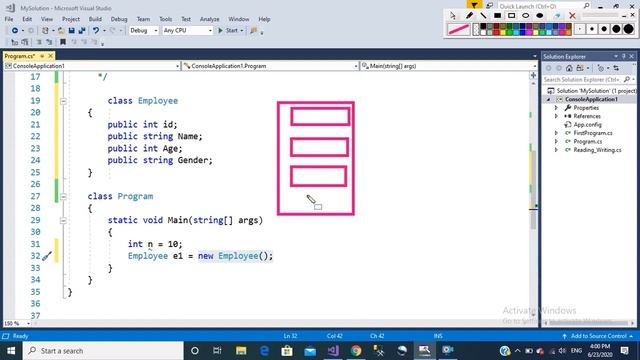Select App.config in Solution Explorer

587,125
